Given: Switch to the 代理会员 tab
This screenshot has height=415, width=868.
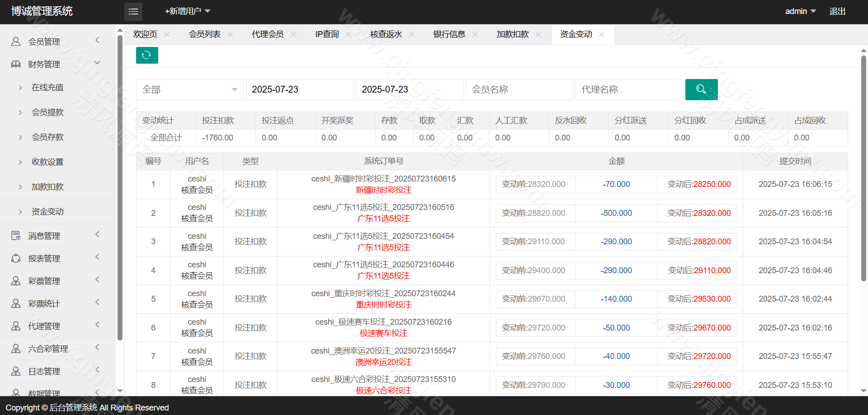Looking at the screenshot, I should [x=268, y=34].
